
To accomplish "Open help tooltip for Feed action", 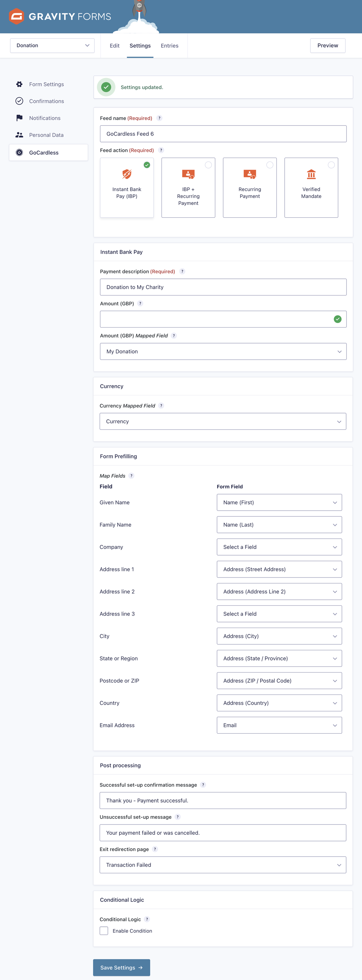I will pos(161,150).
